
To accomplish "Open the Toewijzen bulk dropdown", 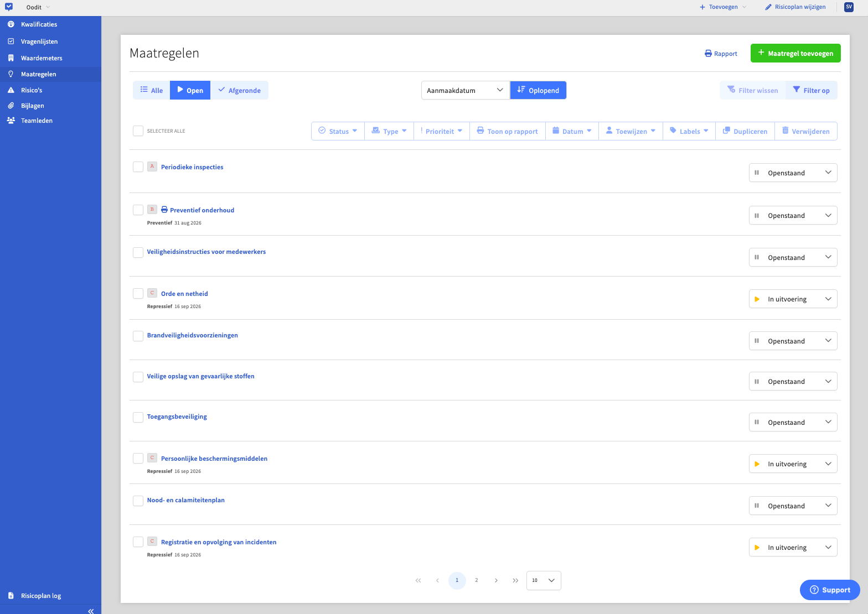I will 631,131.
